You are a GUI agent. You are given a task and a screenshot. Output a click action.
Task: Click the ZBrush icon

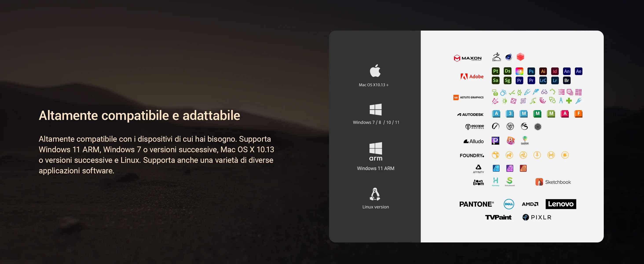click(x=496, y=57)
